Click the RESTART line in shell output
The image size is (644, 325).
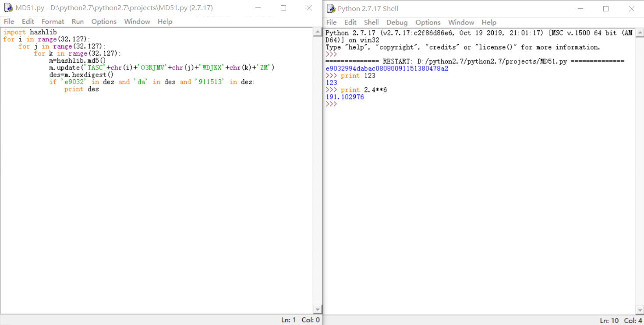click(475, 61)
